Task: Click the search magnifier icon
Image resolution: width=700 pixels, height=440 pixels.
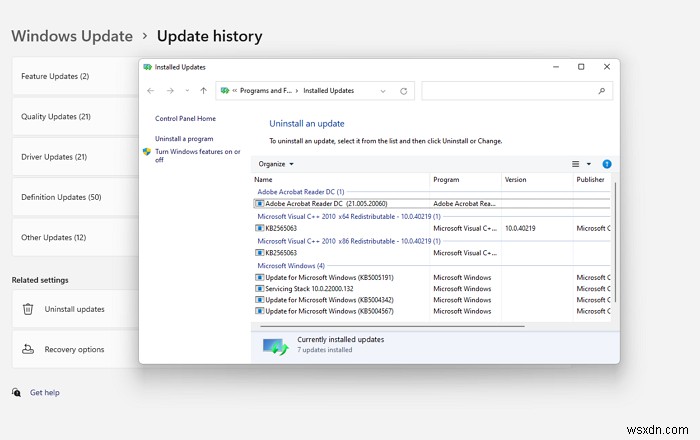Action: [x=601, y=90]
